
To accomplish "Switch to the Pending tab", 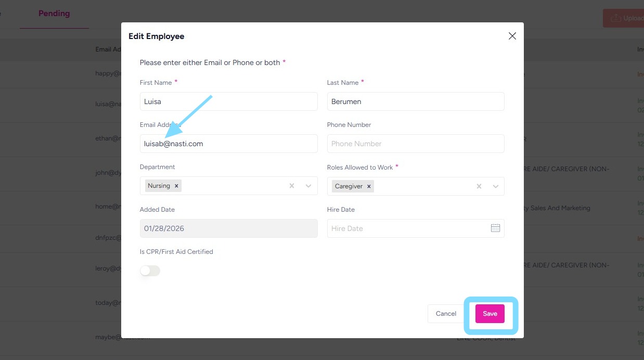I will pos(54,14).
